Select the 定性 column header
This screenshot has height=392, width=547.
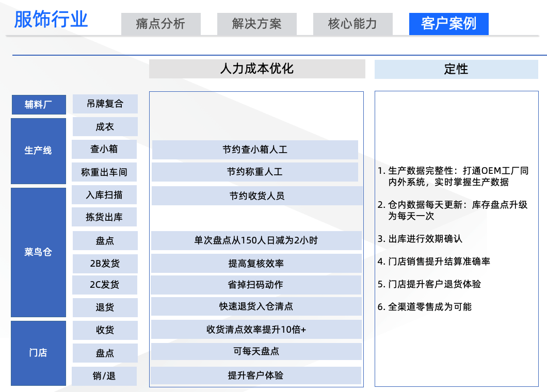(456, 69)
